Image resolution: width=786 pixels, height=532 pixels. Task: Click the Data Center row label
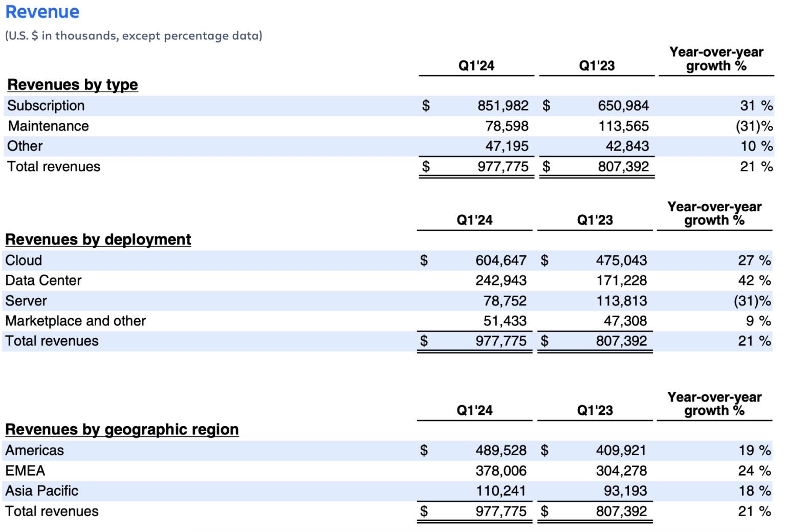coord(43,280)
